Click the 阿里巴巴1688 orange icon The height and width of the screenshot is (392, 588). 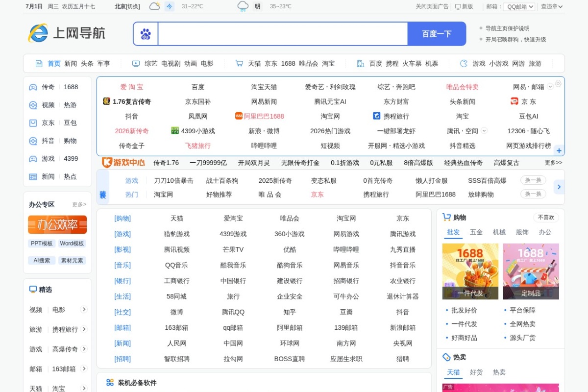tap(239, 116)
